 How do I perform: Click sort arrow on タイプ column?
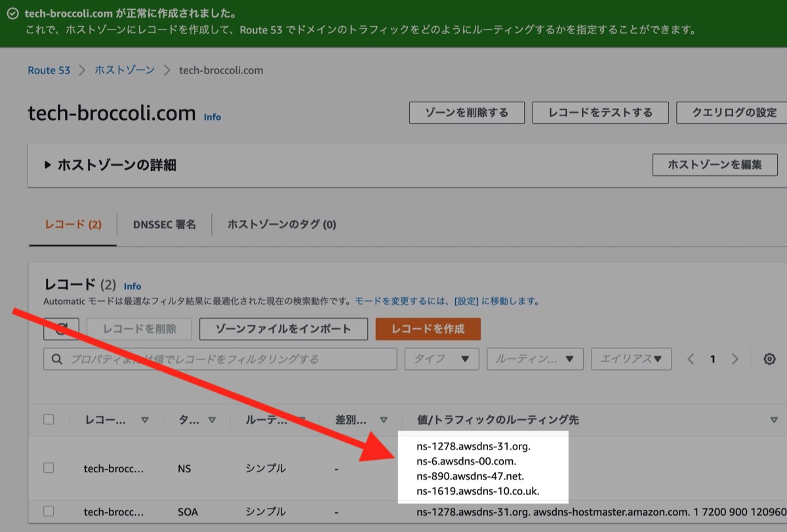click(212, 419)
